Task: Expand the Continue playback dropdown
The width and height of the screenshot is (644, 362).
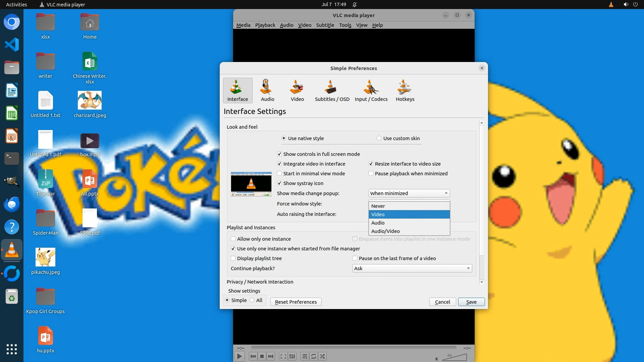Action: pyautogui.click(x=412, y=268)
